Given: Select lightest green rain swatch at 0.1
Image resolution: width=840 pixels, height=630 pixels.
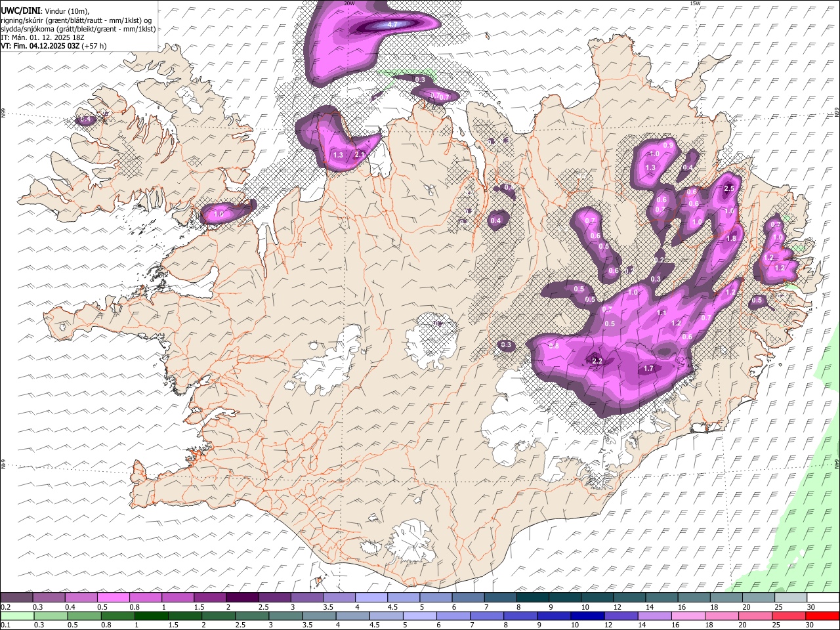Looking at the screenshot, I should coord(16,616).
